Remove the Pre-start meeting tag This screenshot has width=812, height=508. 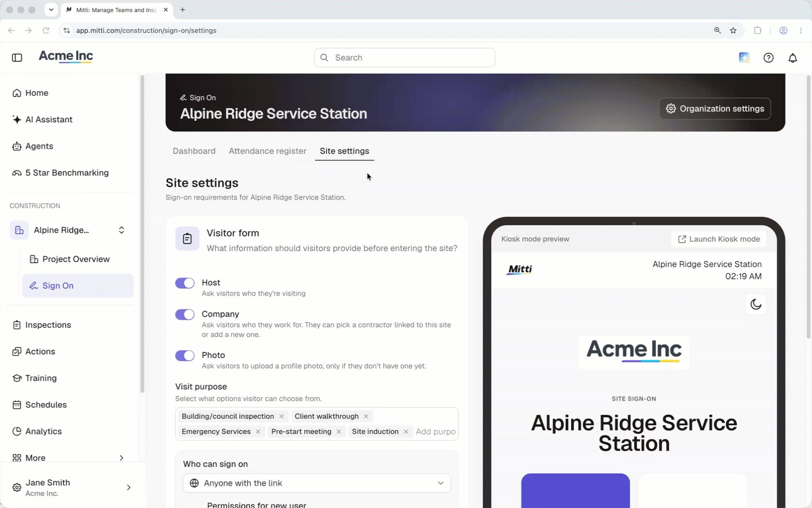[339, 432]
